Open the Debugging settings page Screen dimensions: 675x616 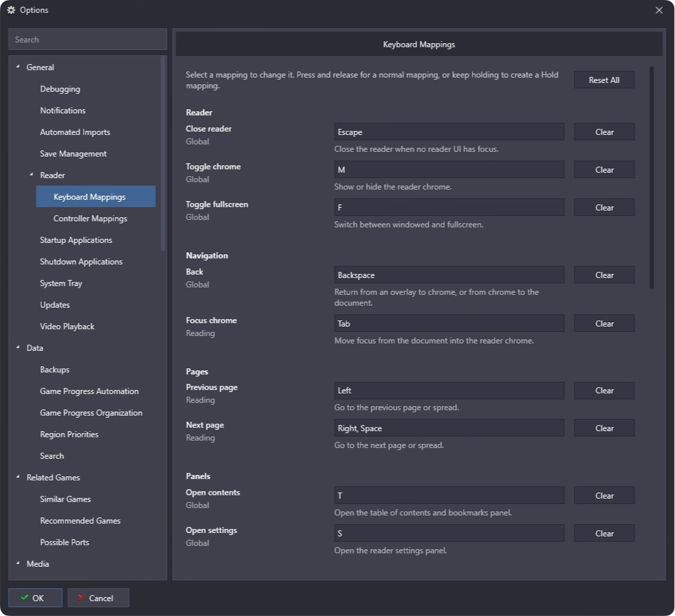(x=60, y=89)
